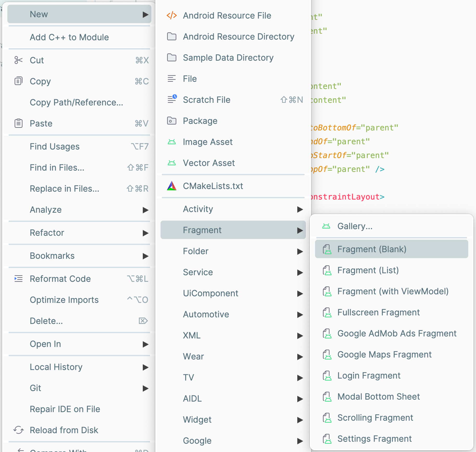Click the Sample Data Directory folder icon

pyautogui.click(x=172, y=58)
